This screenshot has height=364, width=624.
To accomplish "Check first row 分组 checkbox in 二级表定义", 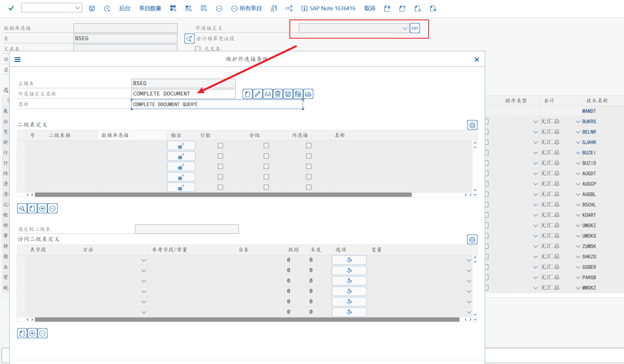I will [x=266, y=146].
